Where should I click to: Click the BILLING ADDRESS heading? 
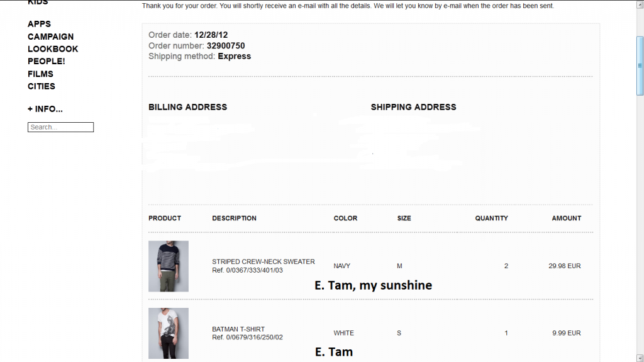tap(187, 107)
